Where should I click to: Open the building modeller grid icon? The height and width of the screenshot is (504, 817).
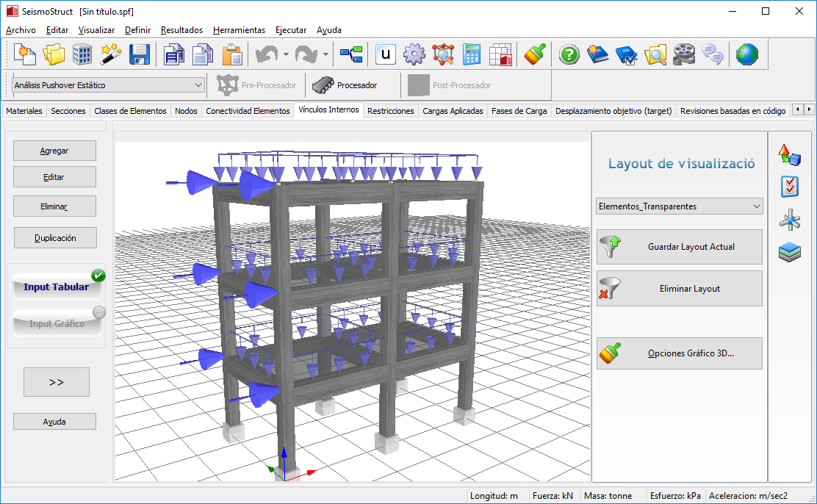82,54
